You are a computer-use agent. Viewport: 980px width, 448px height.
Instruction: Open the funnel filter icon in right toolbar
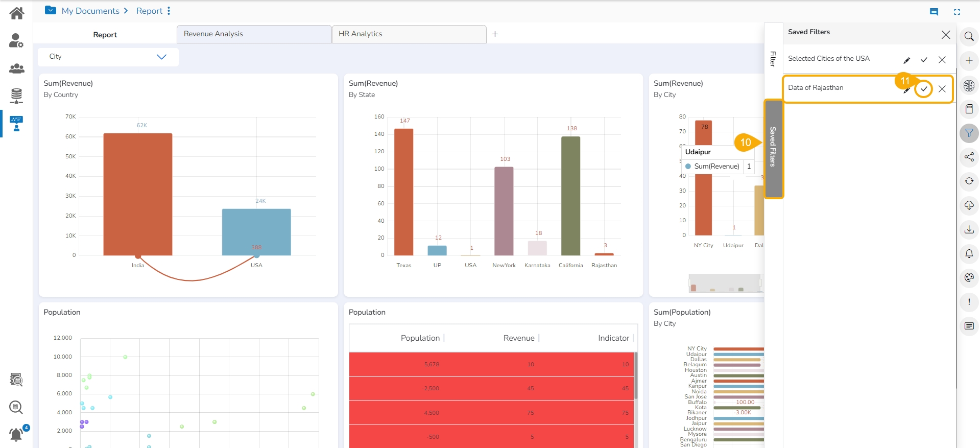coord(969,133)
